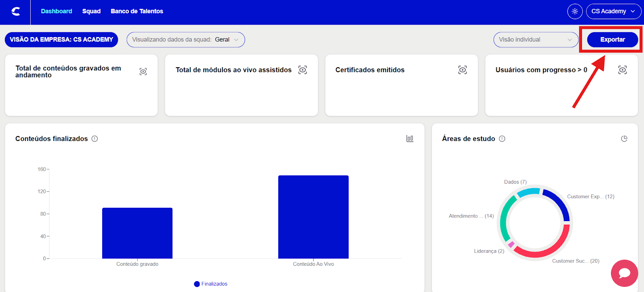The height and width of the screenshot is (292, 644).
Task: Click the info icon next to Áreas de estudo
Action: [502, 139]
